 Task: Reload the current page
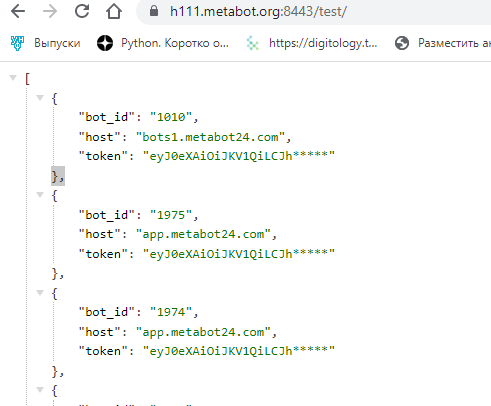82,11
